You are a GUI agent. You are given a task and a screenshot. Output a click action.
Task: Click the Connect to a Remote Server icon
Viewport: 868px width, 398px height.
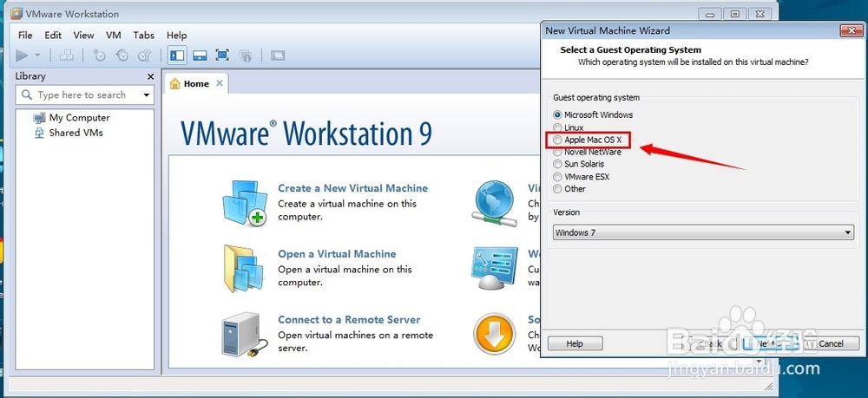coord(244,335)
